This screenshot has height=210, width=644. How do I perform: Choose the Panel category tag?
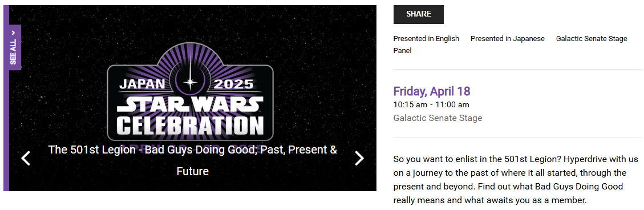(x=403, y=51)
